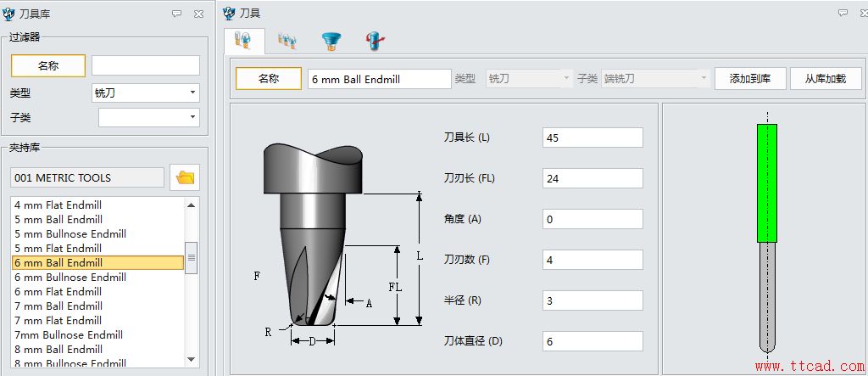Select 5 mm Flat Endmill in list

[x=97, y=249]
